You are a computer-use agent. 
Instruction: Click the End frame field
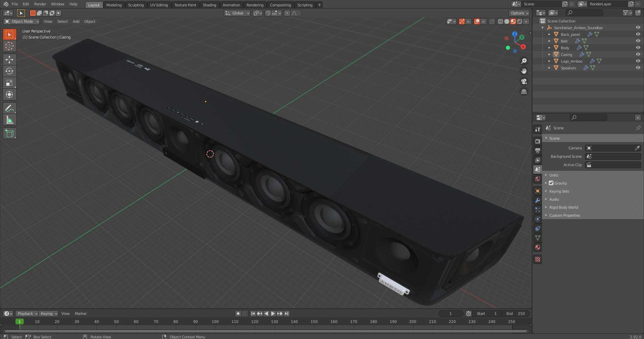click(x=516, y=314)
